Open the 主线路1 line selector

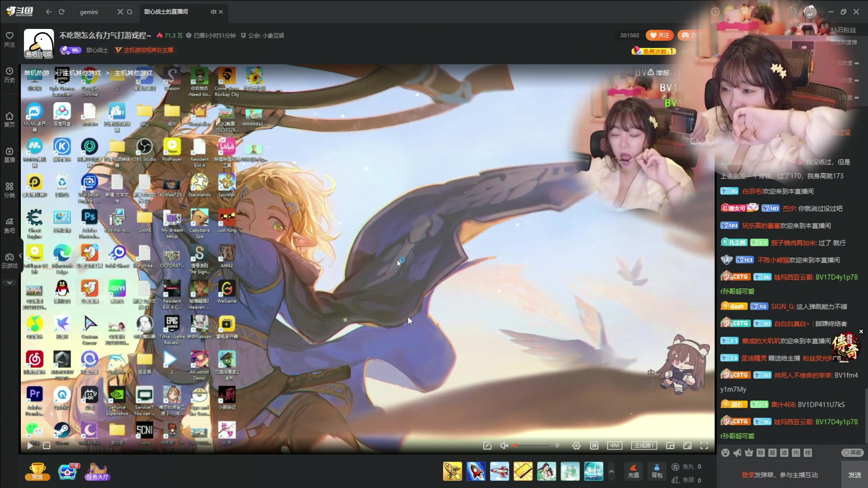[x=644, y=446]
